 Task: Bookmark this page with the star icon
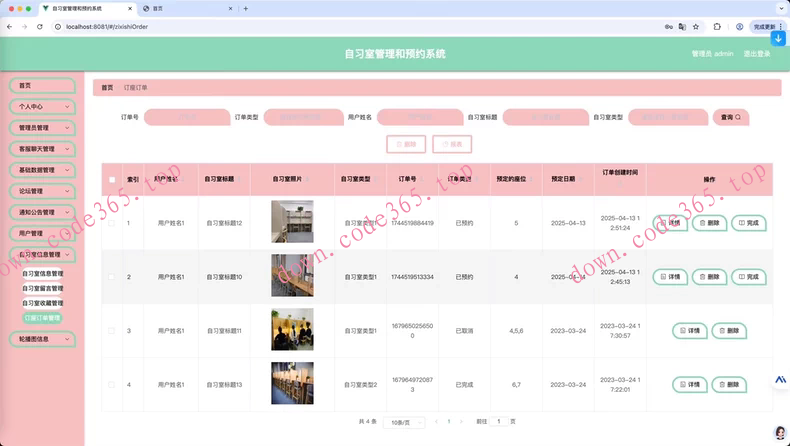(696, 27)
